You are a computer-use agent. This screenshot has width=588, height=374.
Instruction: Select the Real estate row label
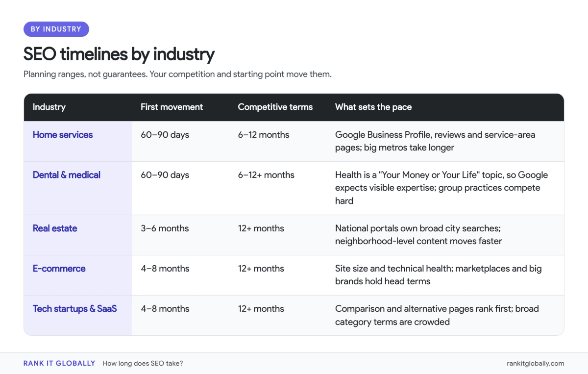55,228
